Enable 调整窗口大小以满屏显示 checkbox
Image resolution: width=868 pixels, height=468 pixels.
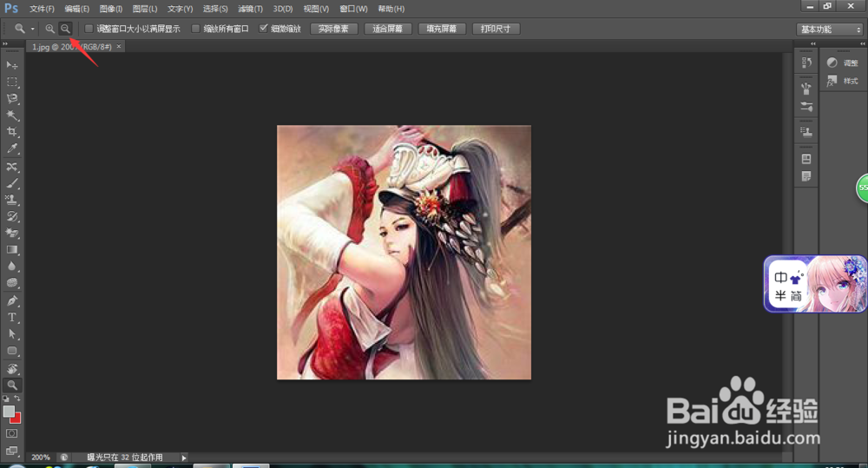point(89,29)
